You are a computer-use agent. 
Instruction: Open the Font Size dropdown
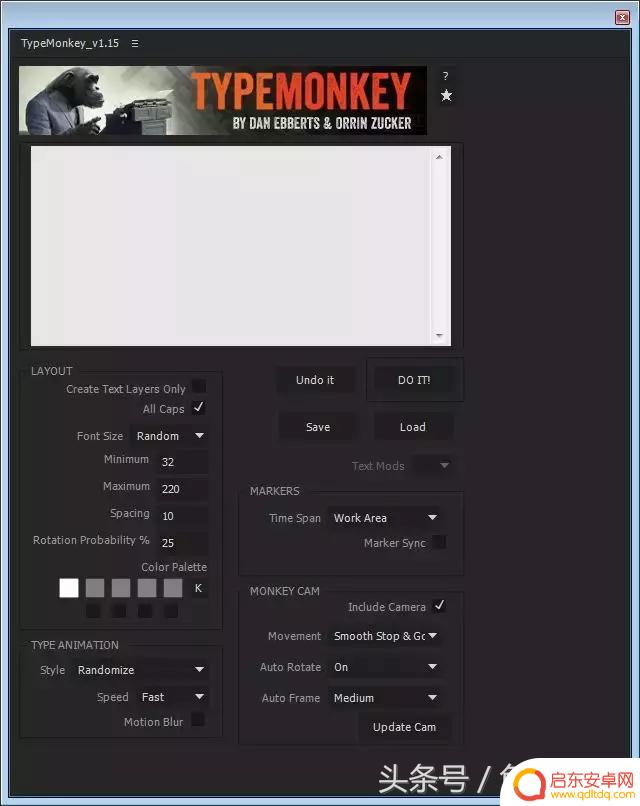tap(170, 436)
